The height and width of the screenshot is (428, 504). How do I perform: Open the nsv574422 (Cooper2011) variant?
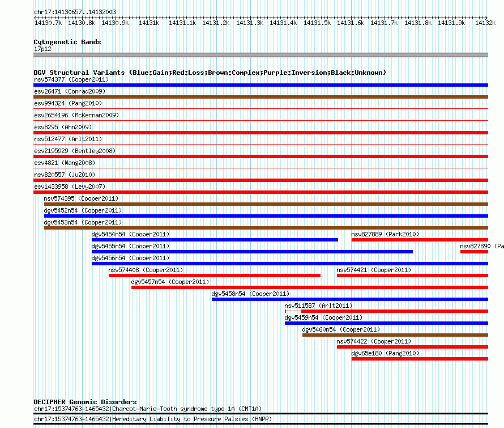374,341
